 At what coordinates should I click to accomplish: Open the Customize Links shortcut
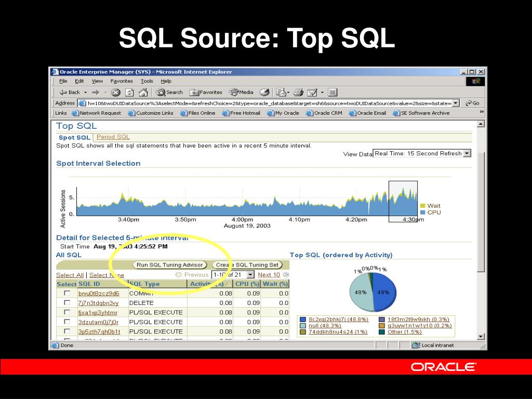151,113
